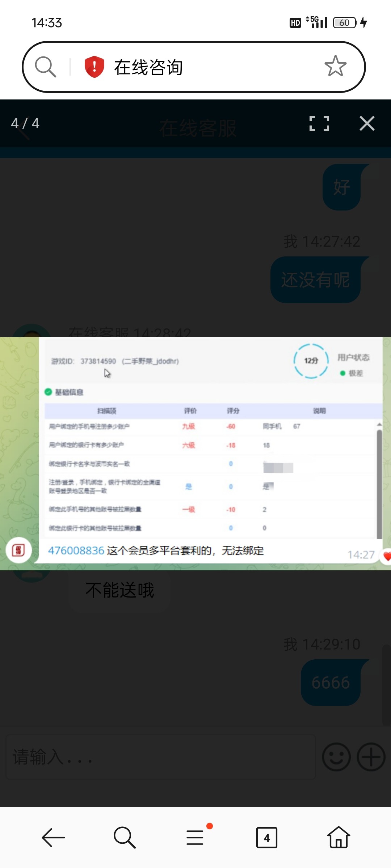Close the image viewer overlay
The width and height of the screenshot is (391, 868).
click(x=367, y=123)
